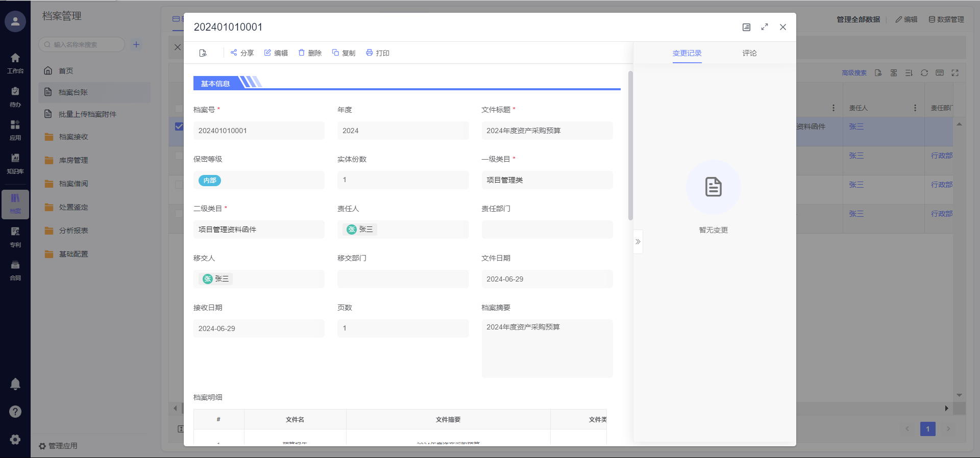This screenshot has height=458, width=980.
Task: Collapse the right side panel with chevron
Action: [638, 242]
